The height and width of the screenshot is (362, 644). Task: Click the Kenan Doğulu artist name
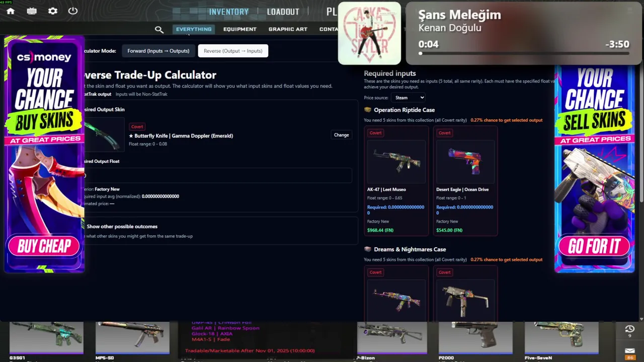[450, 28]
